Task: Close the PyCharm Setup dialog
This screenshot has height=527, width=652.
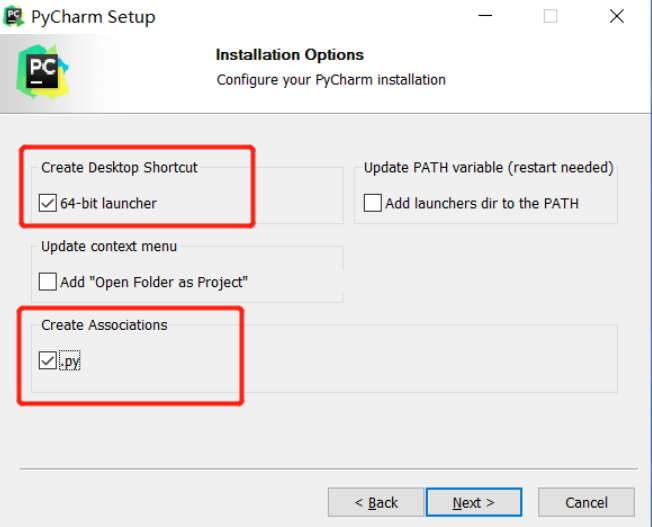Action: tap(617, 17)
